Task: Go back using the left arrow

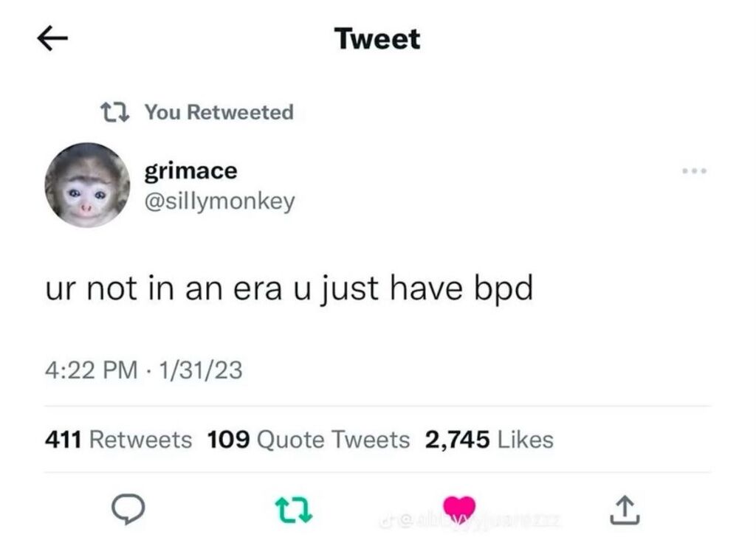Action: pyautogui.click(x=52, y=40)
